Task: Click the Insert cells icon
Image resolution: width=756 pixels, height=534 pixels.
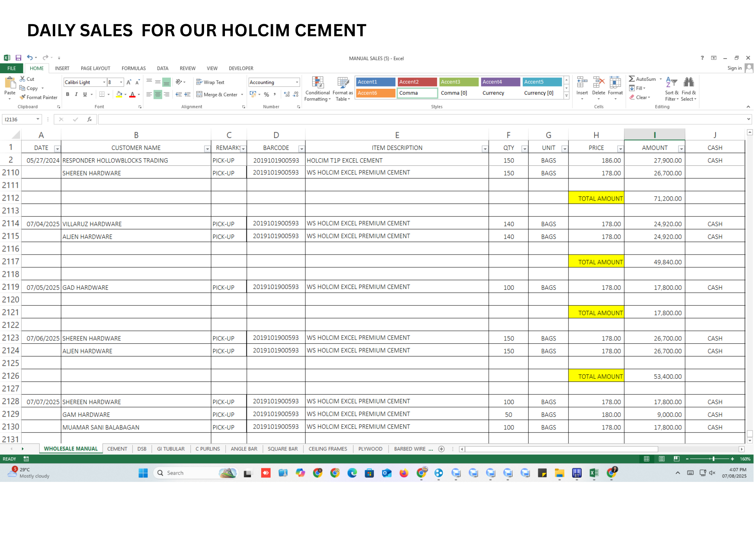Action: click(x=582, y=82)
